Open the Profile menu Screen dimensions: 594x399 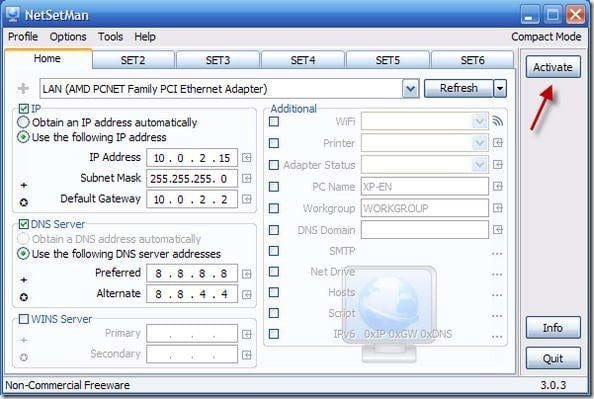tap(23, 37)
